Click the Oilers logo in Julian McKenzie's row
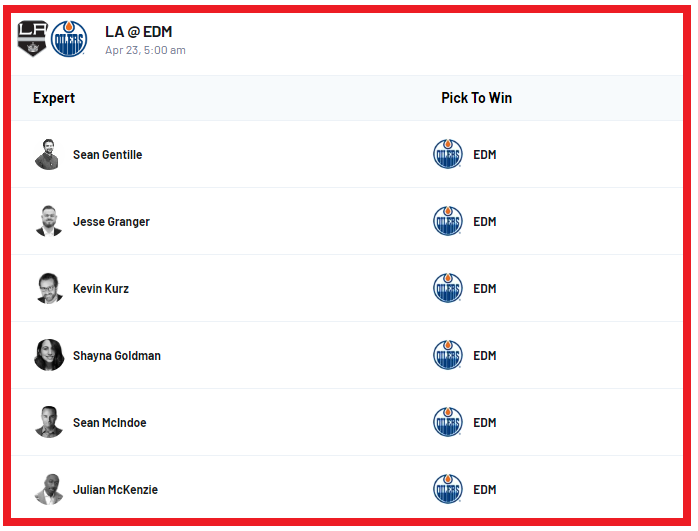698x531 pixels. pos(448,489)
